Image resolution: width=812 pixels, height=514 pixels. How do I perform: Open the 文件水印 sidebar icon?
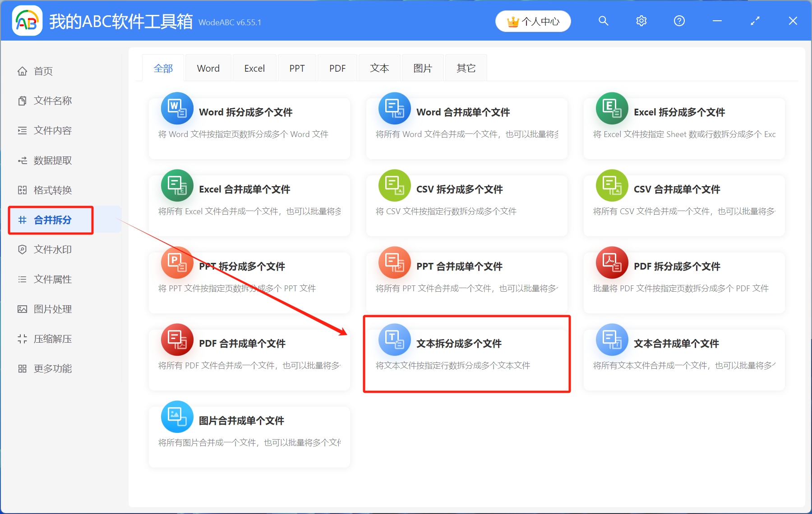point(22,249)
